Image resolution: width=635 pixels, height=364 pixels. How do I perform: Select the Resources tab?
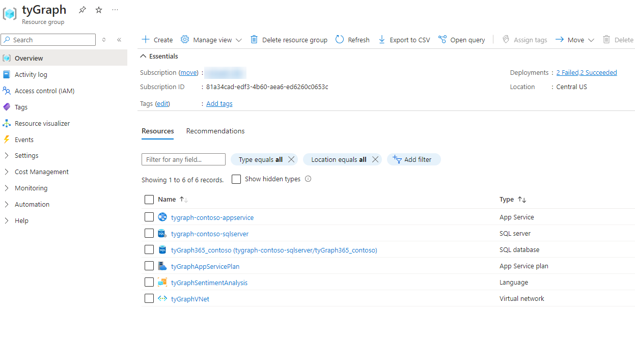(158, 131)
